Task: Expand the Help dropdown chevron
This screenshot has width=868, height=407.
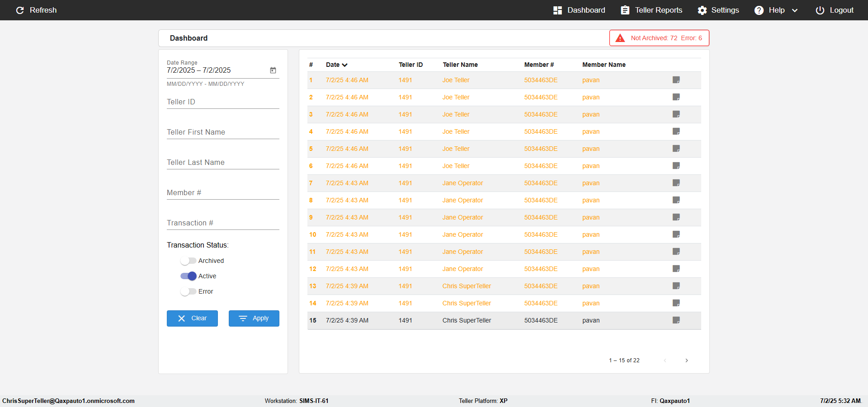Action: pos(795,10)
